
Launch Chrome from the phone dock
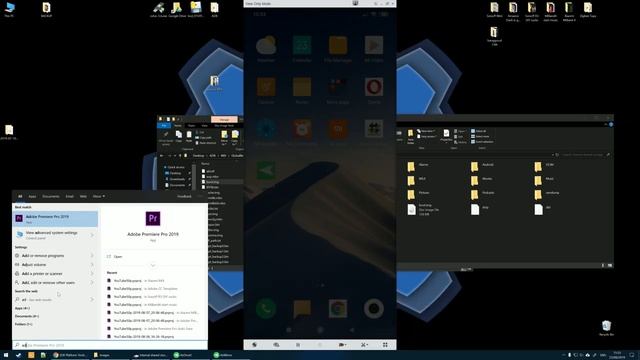(338, 309)
